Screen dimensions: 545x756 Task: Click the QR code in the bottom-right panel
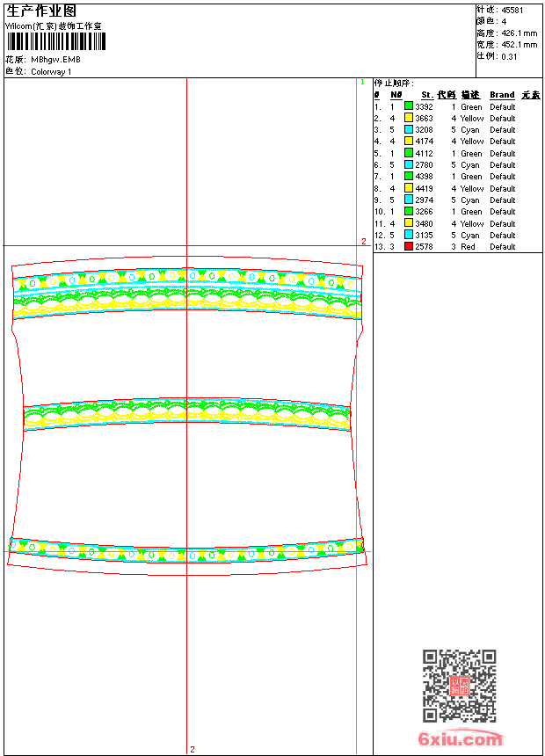point(460,686)
